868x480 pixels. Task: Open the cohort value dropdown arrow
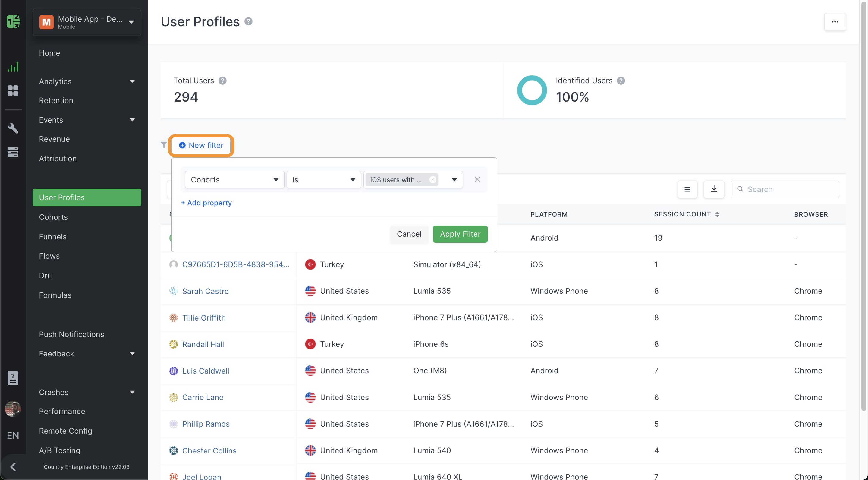454,180
